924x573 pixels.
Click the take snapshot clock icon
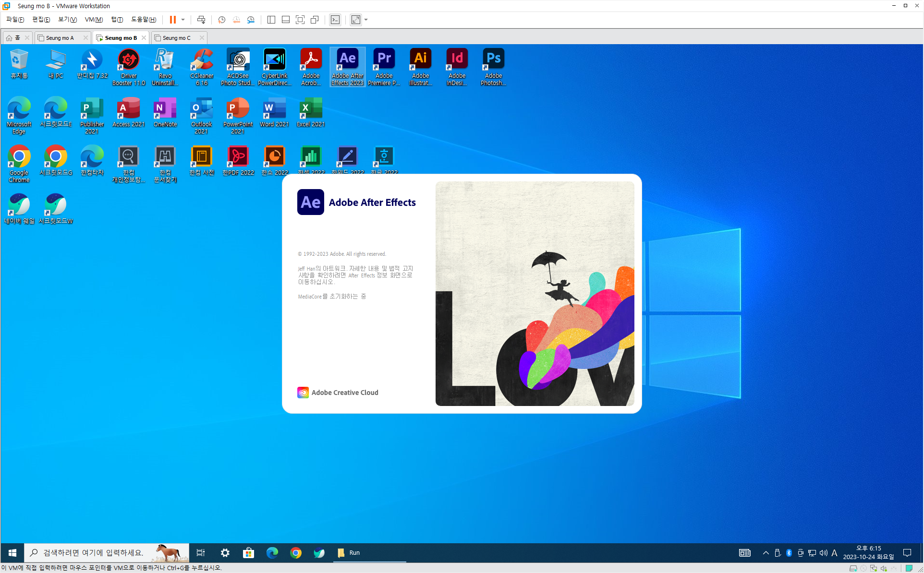[x=221, y=20]
